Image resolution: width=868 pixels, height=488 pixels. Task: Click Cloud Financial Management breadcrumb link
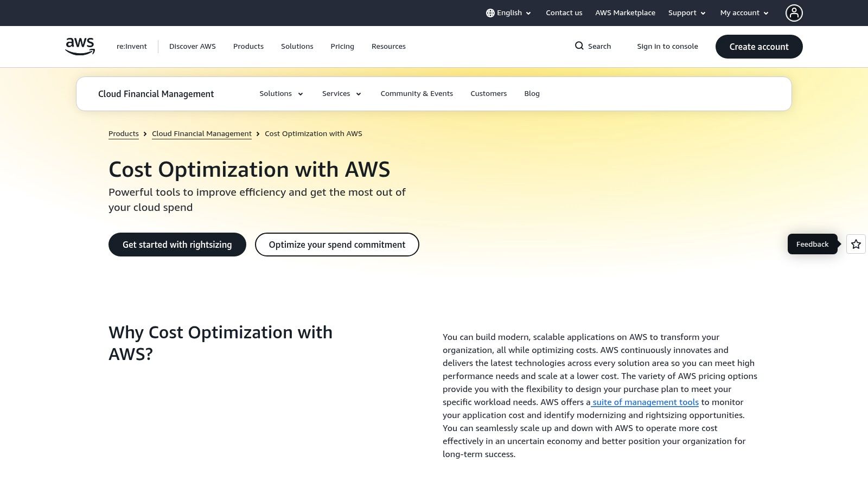click(202, 134)
